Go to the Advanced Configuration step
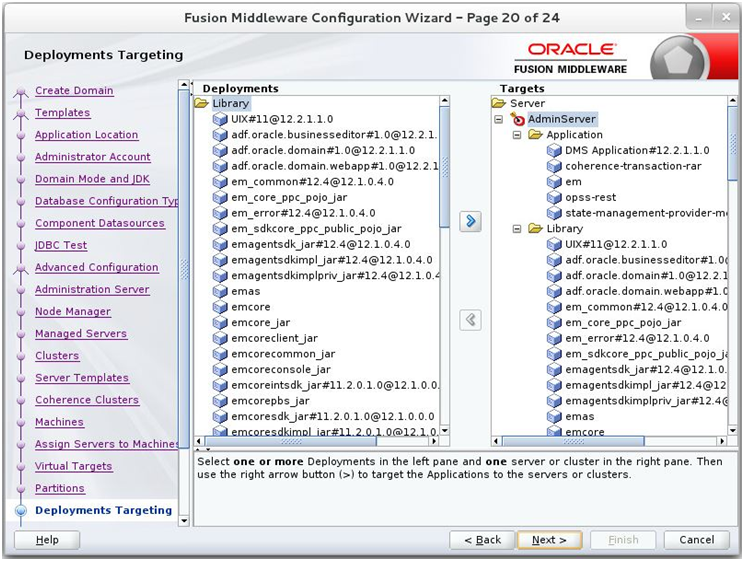This screenshot has height=561, width=744. tap(97, 267)
